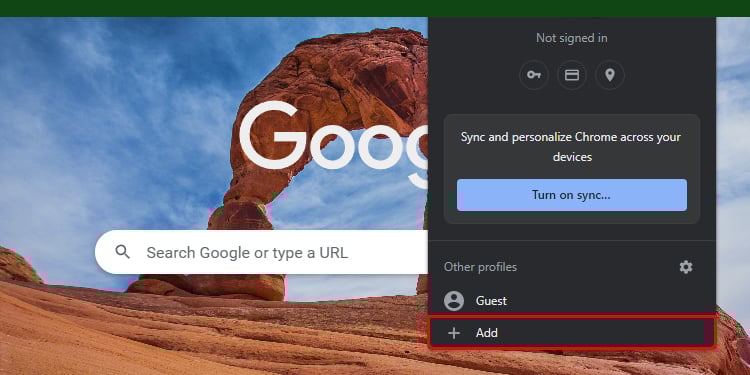Image resolution: width=750 pixels, height=375 pixels.
Task: Click the Sync and personalize Chrome message
Action: 572,147
